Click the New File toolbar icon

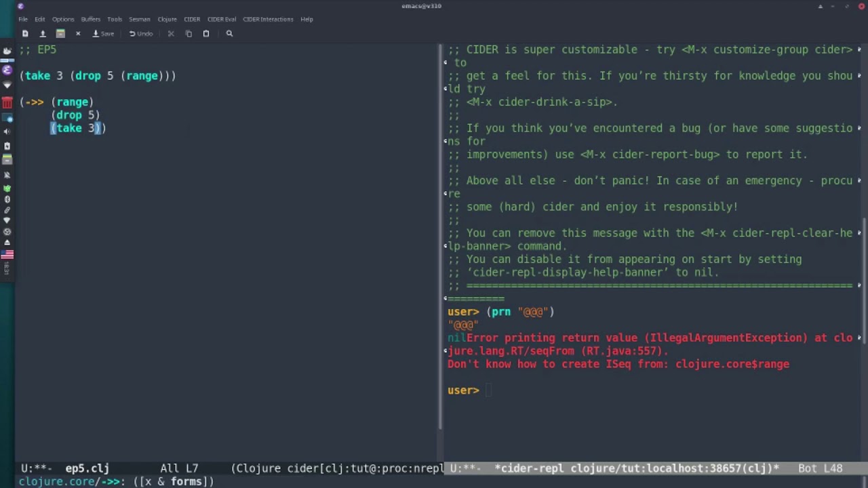coord(25,33)
